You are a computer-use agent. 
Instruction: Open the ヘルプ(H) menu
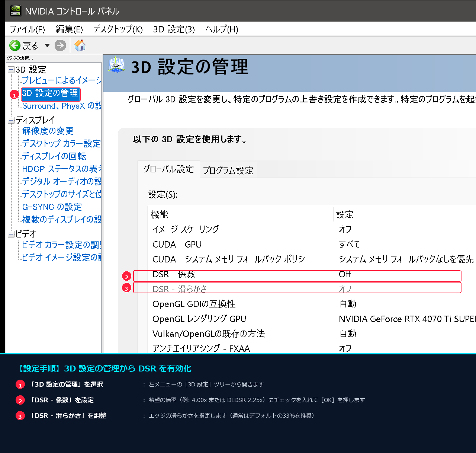(222, 29)
